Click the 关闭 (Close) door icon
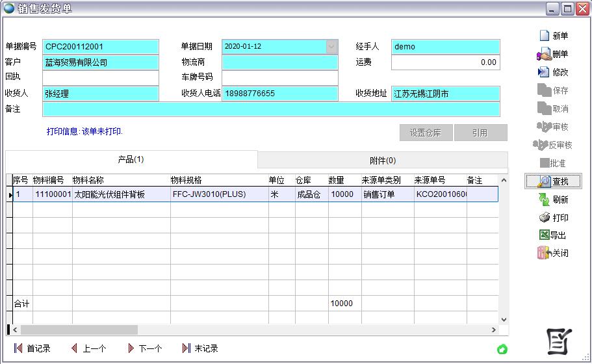The height and width of the screenshot is (364, 592). 544,253
